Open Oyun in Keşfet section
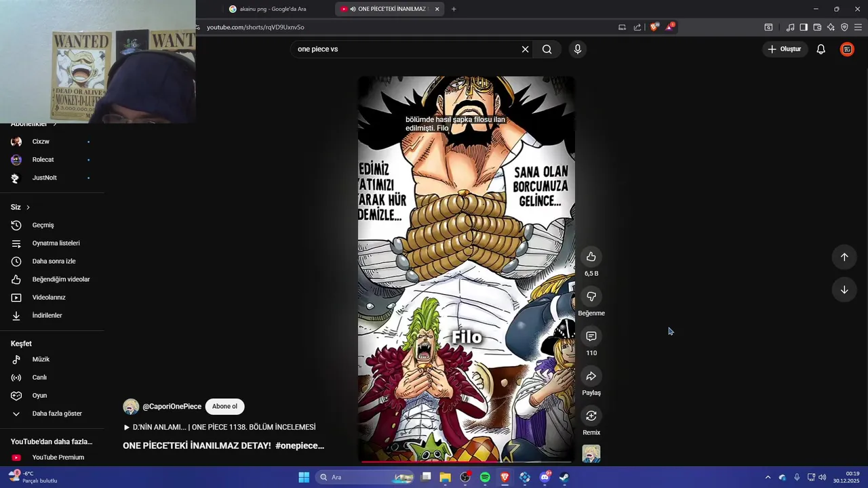 [39, 395]
